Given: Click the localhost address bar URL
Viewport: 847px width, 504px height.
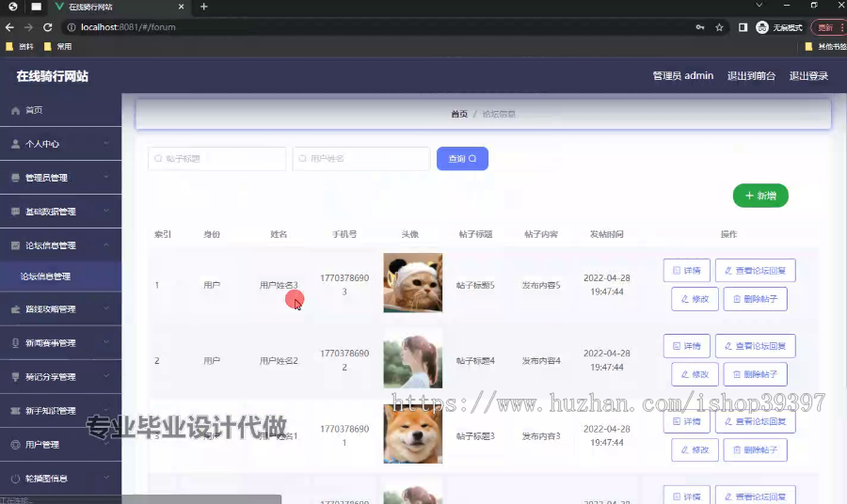Looking at the screenshot, I should tap(128, 27).
